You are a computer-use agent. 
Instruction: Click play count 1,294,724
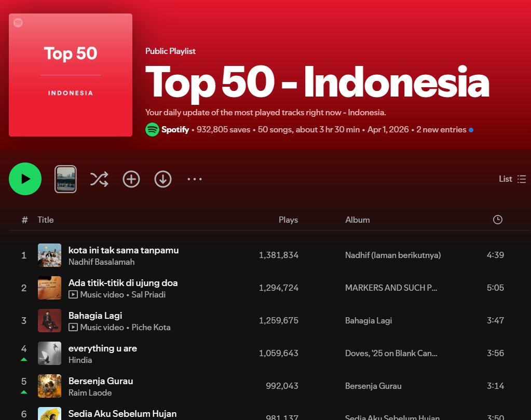pos(278,288)
